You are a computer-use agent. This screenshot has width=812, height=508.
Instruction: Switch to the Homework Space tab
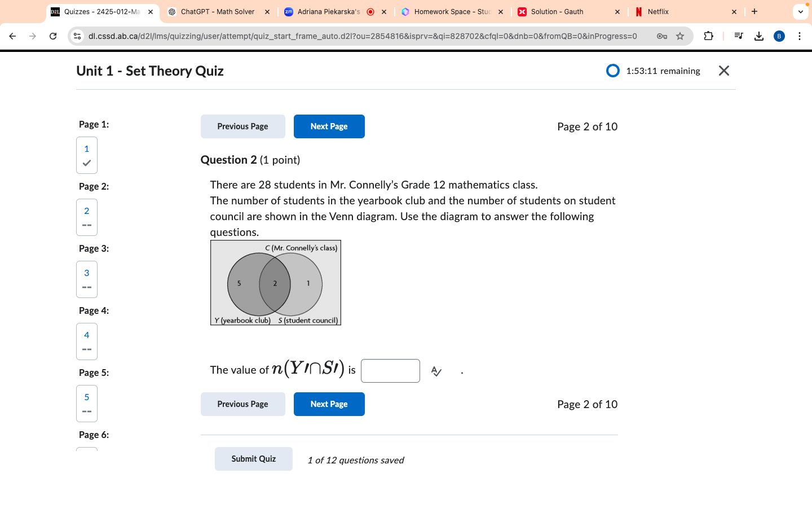(x=452, y=12)
